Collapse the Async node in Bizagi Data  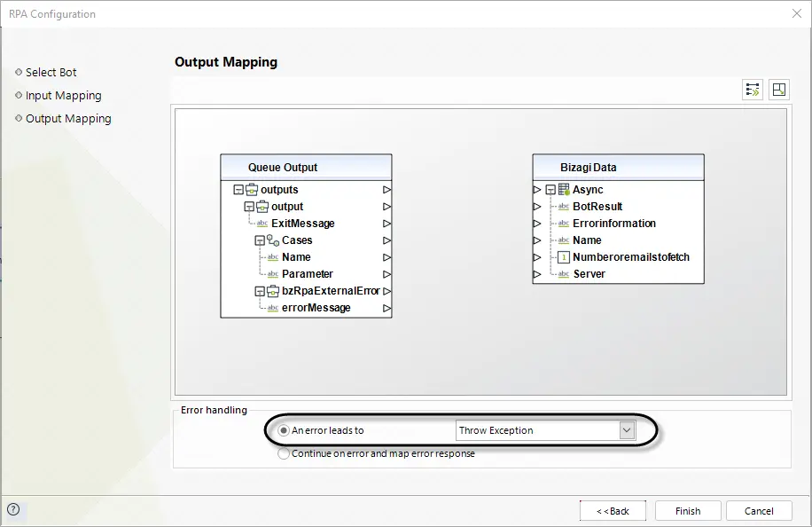(550, 190)
